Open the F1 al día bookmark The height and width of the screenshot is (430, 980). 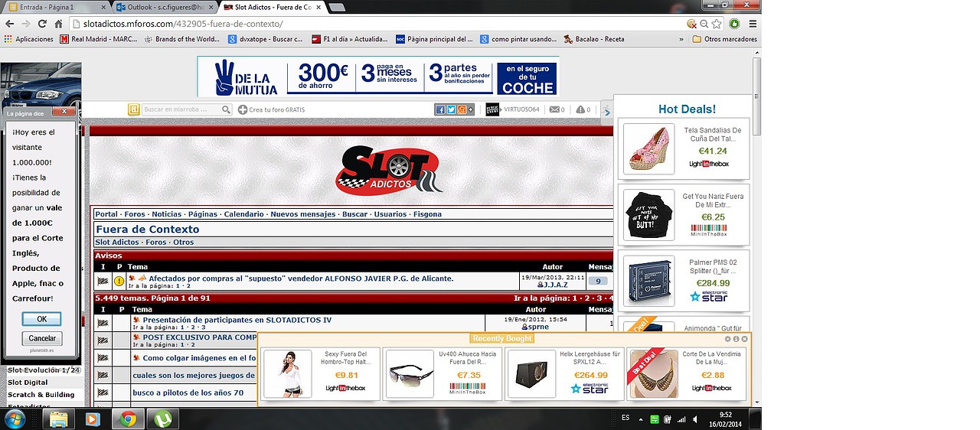(351, 39)
